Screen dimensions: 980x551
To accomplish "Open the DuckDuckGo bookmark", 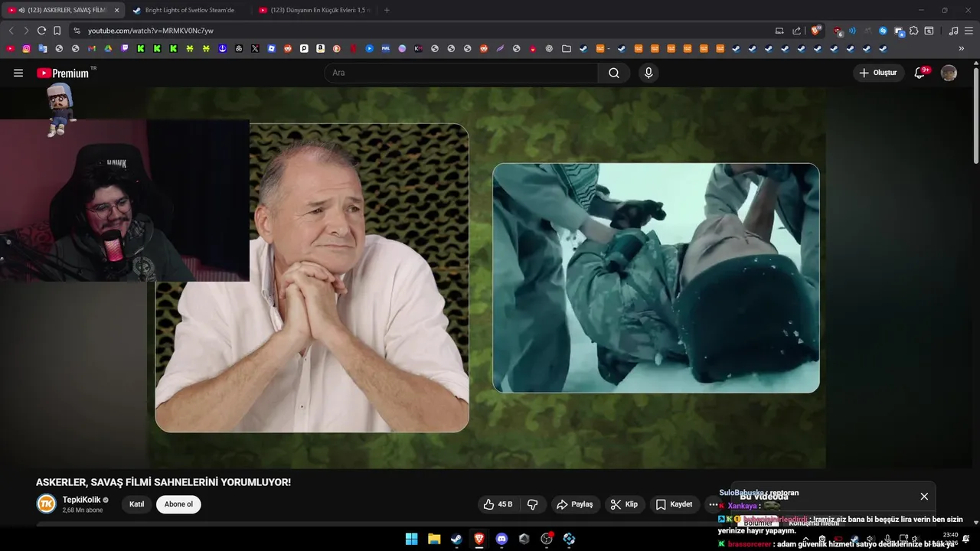I will [x=337, y=48].
